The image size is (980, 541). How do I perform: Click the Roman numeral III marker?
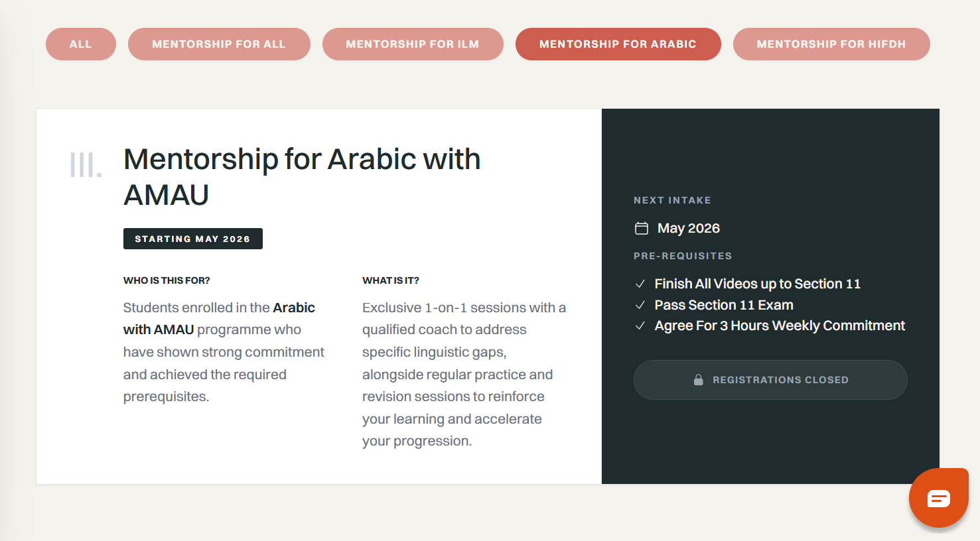(86, 165)
